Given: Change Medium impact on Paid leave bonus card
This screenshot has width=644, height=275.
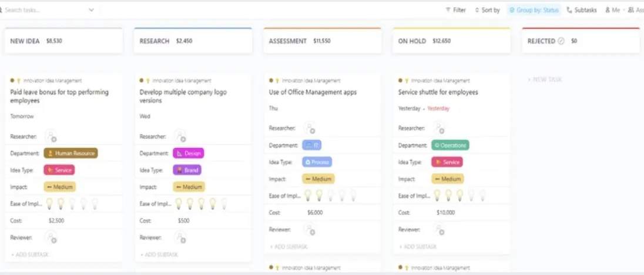Looking at the screenshot, I should [x=59, y=187].
